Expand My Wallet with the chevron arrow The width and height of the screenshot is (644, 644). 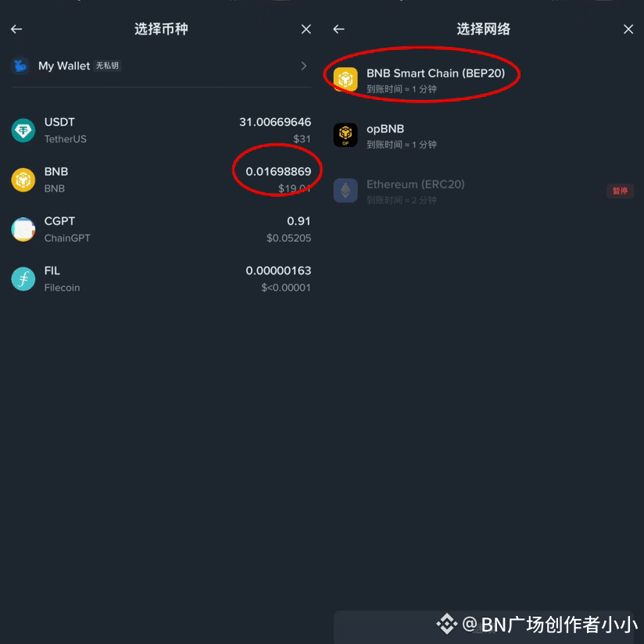point(304,66)
